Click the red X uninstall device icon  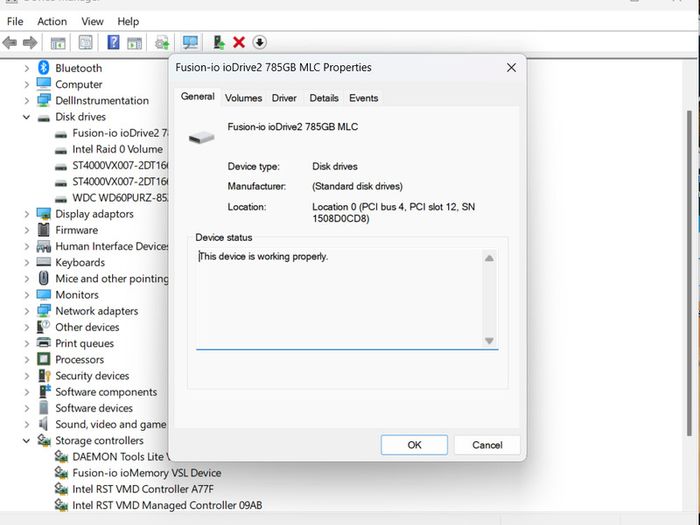coord(239,42)
